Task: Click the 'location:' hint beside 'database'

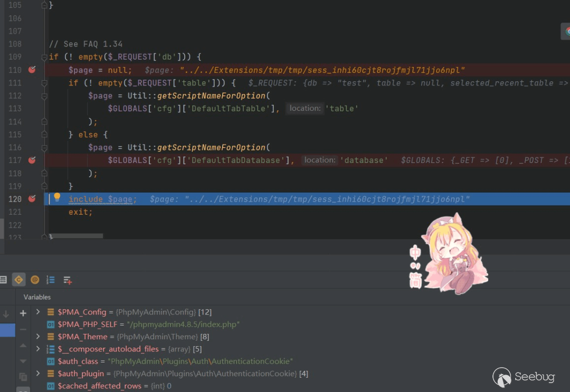Action: (319, 160)
